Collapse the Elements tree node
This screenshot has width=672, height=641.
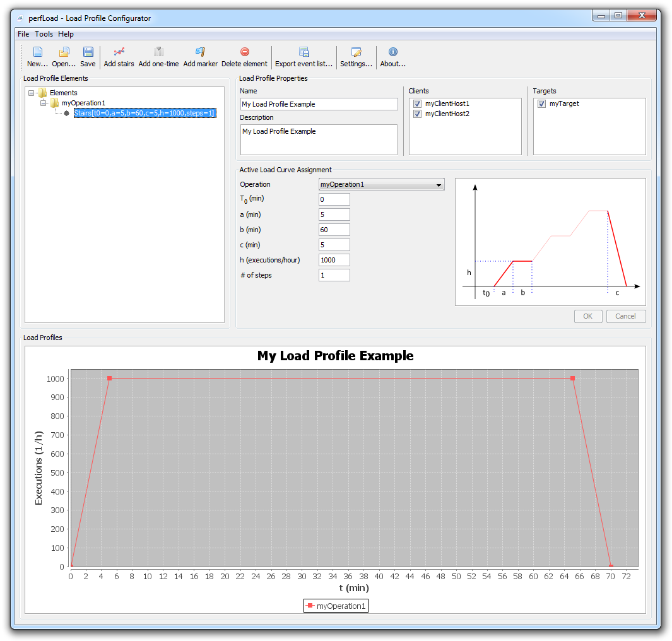[x=32, y=93]
